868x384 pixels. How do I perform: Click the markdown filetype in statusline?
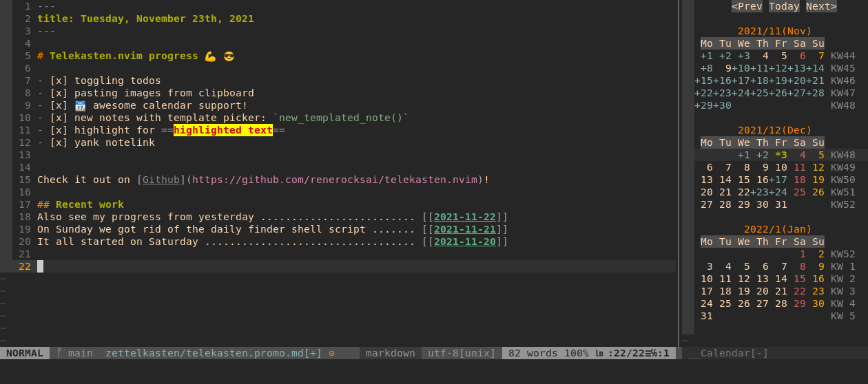click(390, 353)
